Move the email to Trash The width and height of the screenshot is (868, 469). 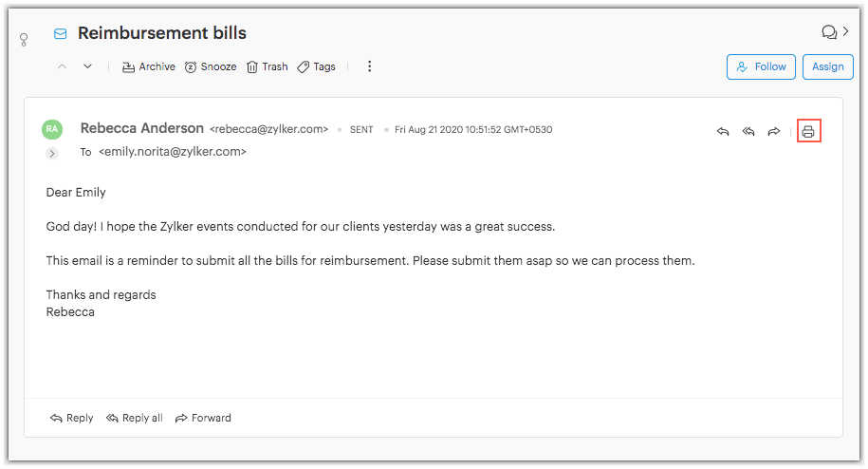point(267,66)
